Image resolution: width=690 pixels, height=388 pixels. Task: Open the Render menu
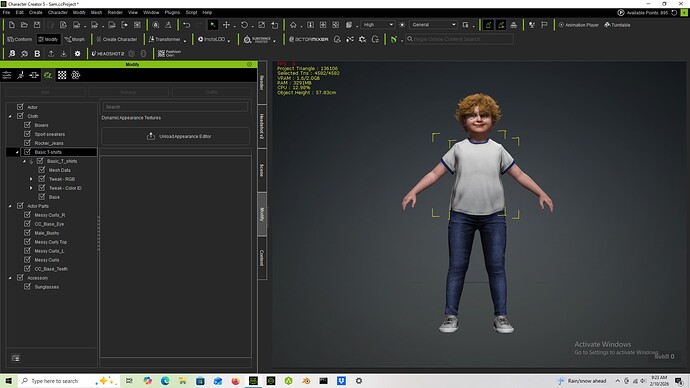point(115,12)
